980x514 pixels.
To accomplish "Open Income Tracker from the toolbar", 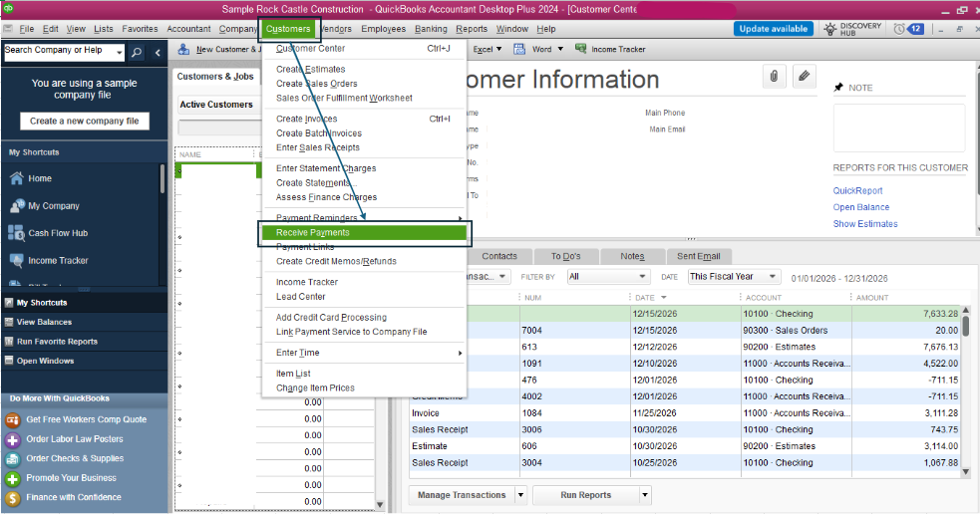I will pyautogui.click(x=610, y=49).
